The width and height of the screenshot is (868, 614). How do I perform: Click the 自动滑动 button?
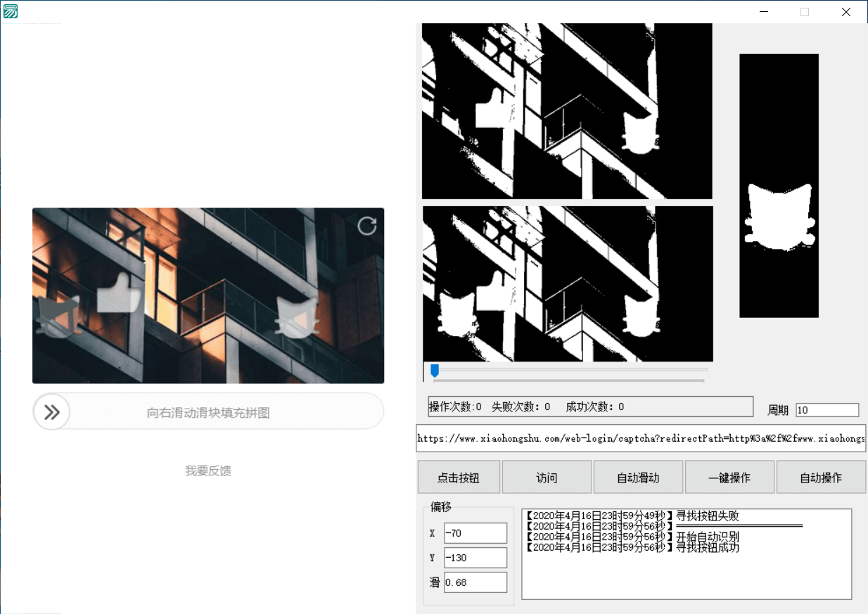(638, 477)
